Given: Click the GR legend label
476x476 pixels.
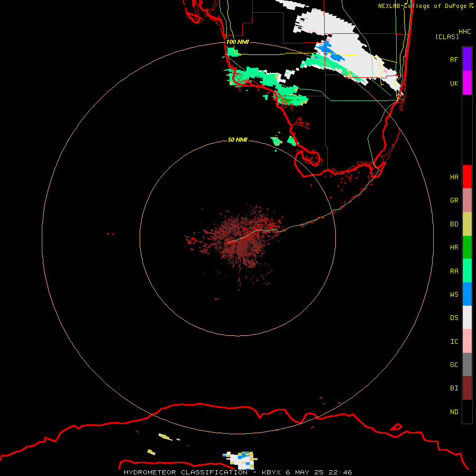Looking at the screenshot, I should (454, 200).
